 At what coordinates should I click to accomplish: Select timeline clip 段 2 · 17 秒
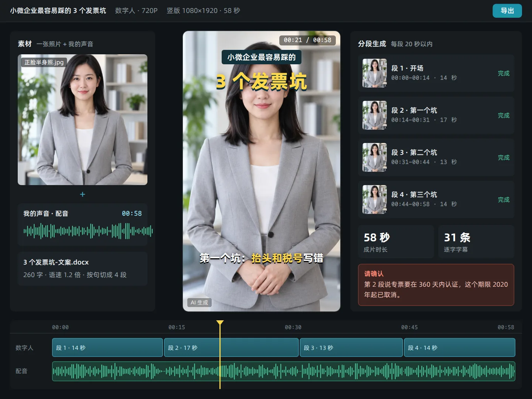tap(231, 348)
